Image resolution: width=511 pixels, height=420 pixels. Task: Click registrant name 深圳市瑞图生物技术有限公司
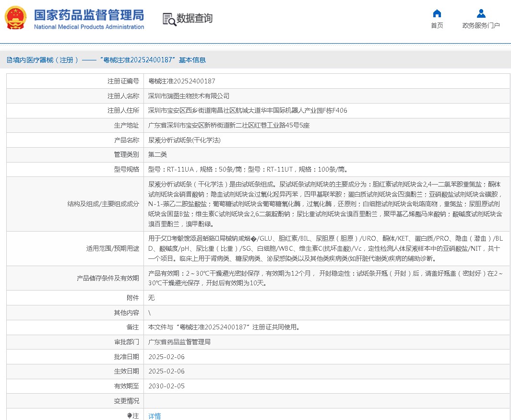click(x=189, y=96)
